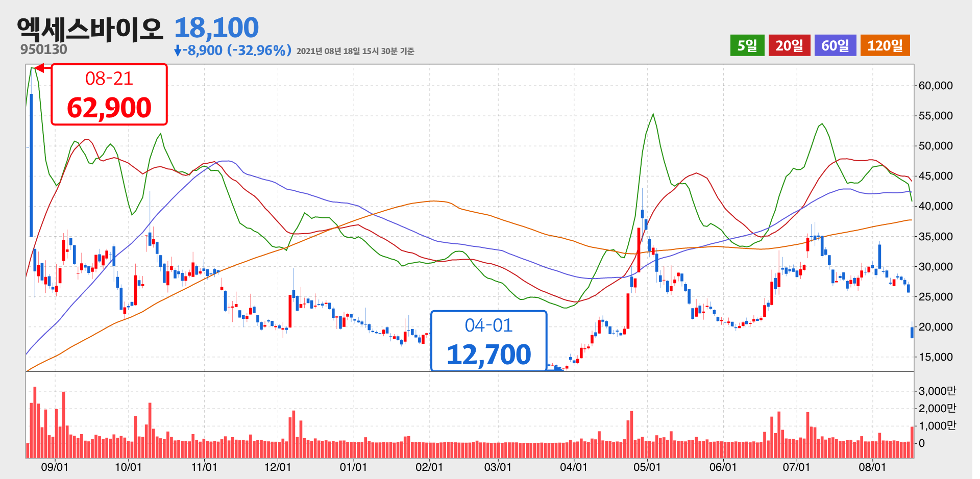This screenshot has width=980, height=479.
Task: Click the 60,000 price axis label
Action: (936, 86)
